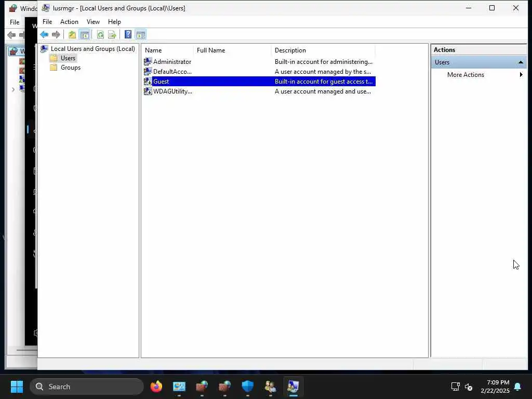532x399 pixels.
Task: Expand the tree chevron in background window
Action: (13, 89)
